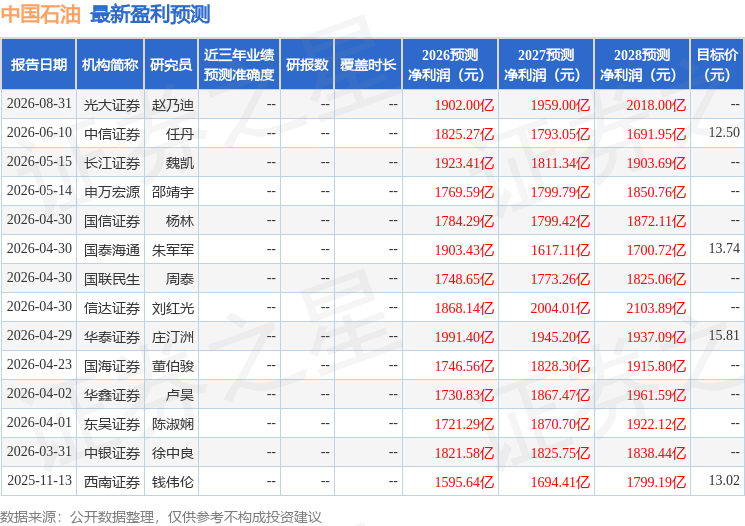Click the 近三年业绩预测准确度 header

coord(239,65)
